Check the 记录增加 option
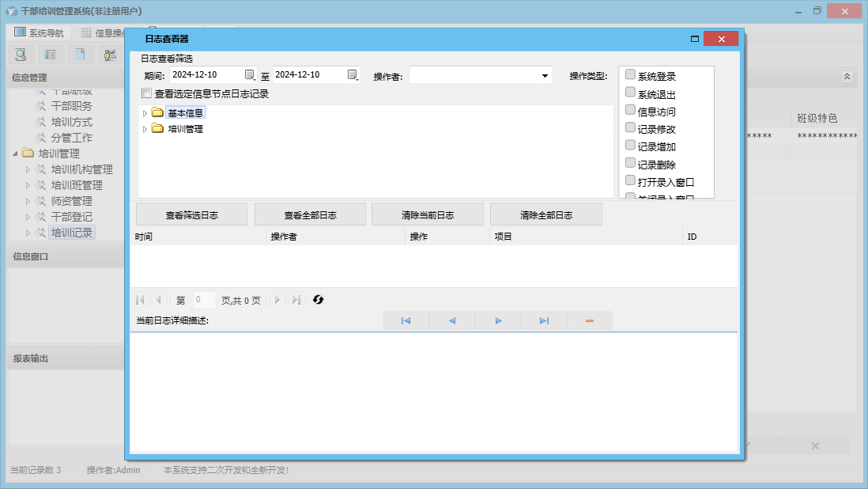This screenshot has height=489, width=868. [630, 146]
